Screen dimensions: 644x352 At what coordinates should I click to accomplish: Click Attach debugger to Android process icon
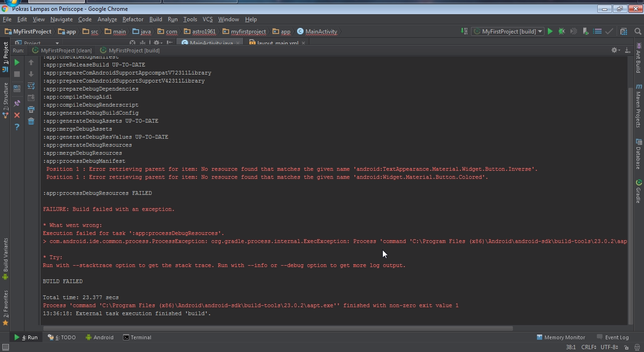click(586, 31)
